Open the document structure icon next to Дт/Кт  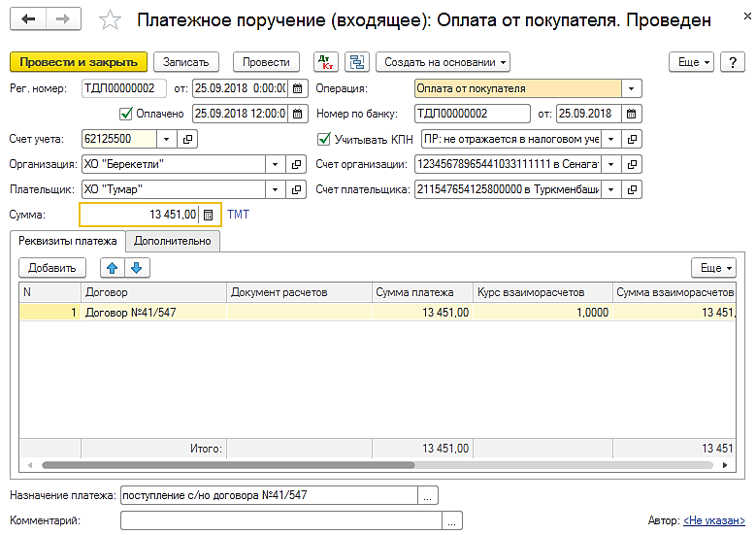[x=356, y=62]
